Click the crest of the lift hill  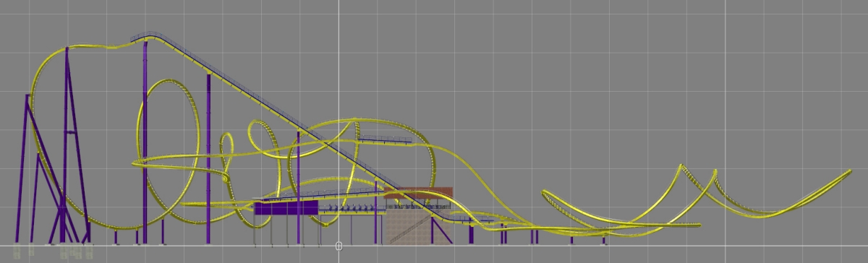[x=148, y=36]
